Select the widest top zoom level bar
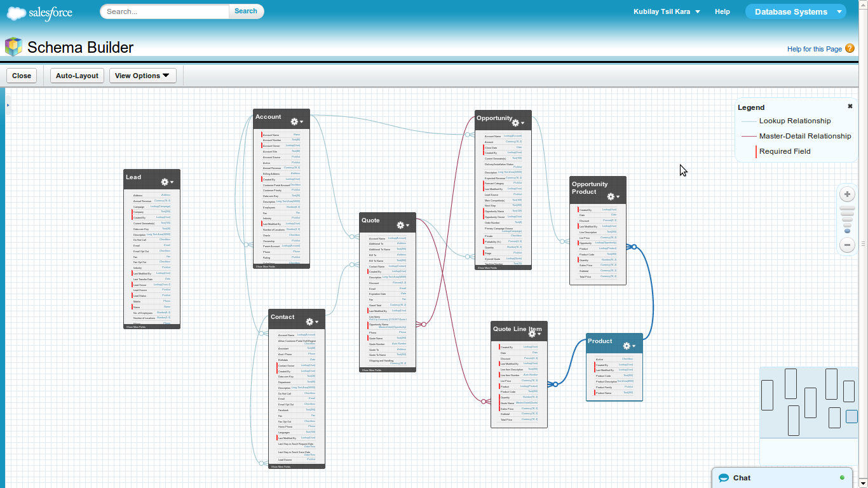The height and width of the screenshot is (488, 868). [847, 208]
